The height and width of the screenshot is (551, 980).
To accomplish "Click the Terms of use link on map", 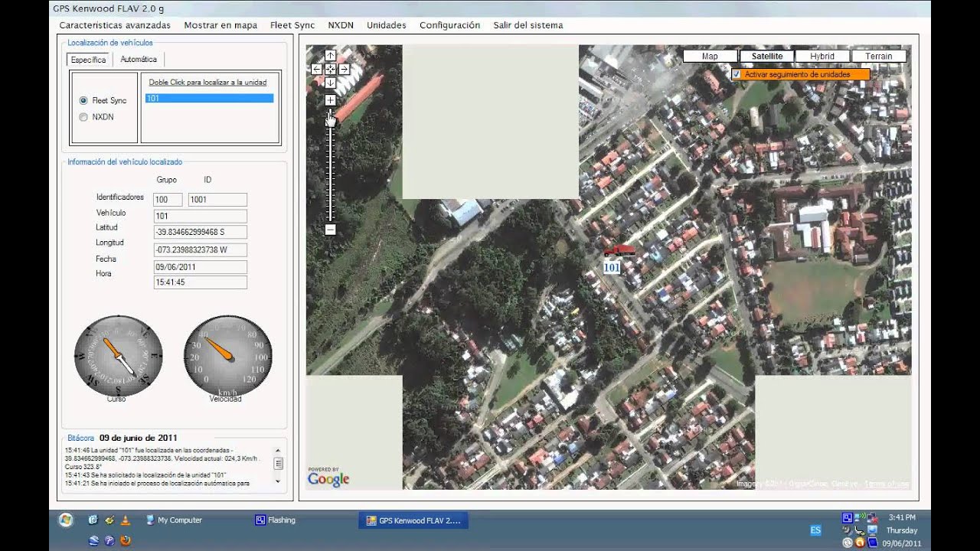I will tap(887, 484).
